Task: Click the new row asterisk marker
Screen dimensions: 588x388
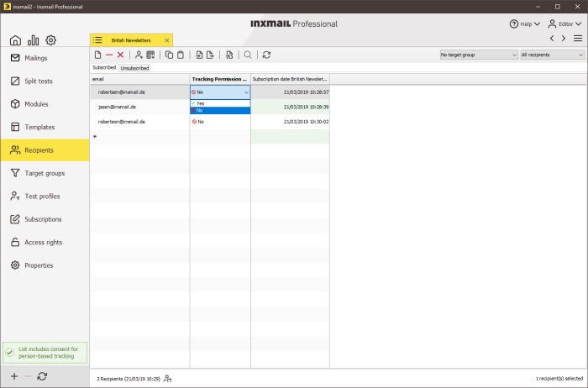Action: click(95, 136)
